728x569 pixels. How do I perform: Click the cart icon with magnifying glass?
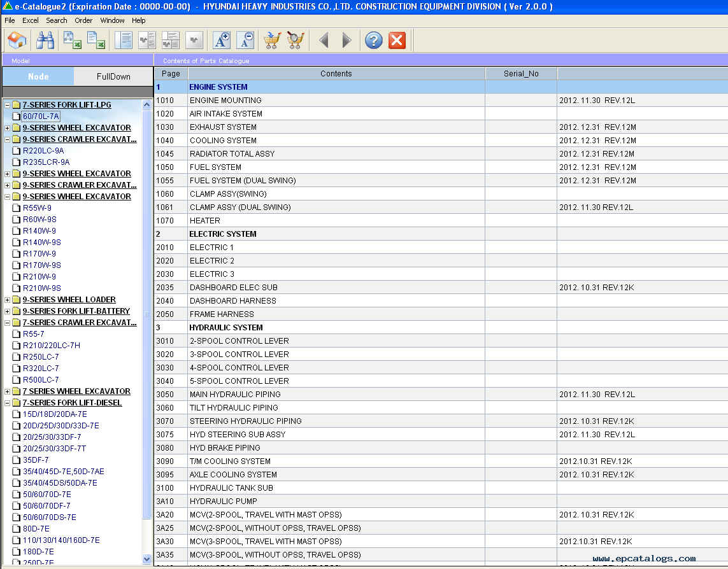point(296,40)
